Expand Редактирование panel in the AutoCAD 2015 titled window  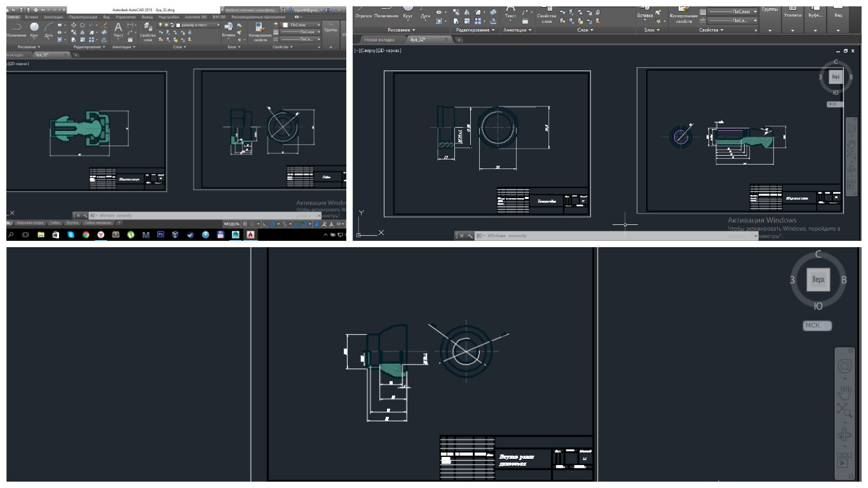tap(89, 46)
